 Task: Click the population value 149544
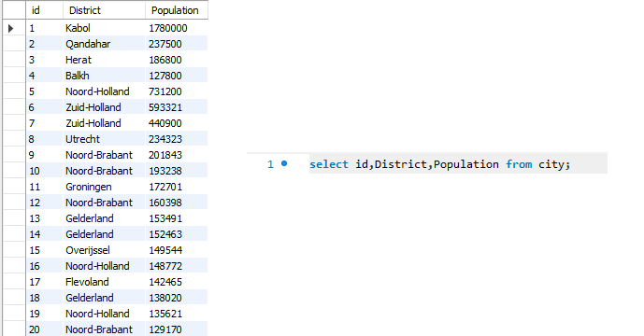click(165, 250)
